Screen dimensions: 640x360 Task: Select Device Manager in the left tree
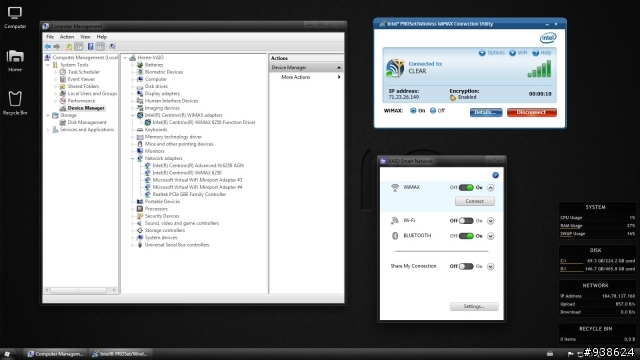point(86,108)
